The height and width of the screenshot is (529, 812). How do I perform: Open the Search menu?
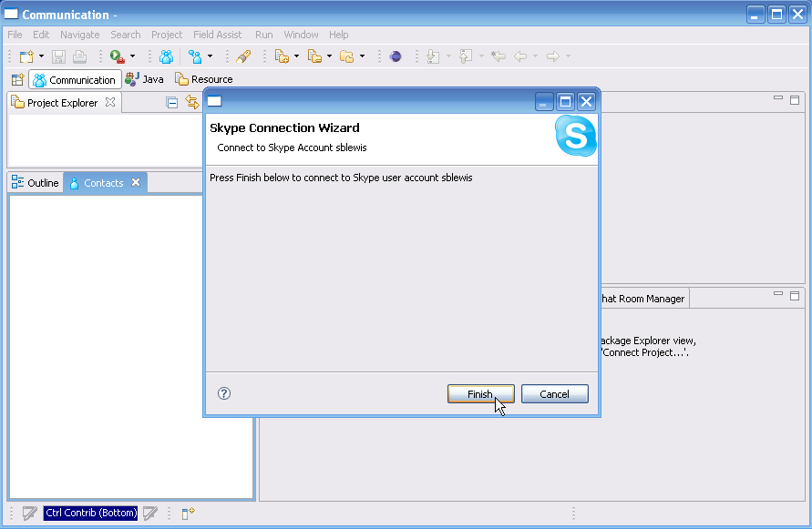click(x=126, y=35)
